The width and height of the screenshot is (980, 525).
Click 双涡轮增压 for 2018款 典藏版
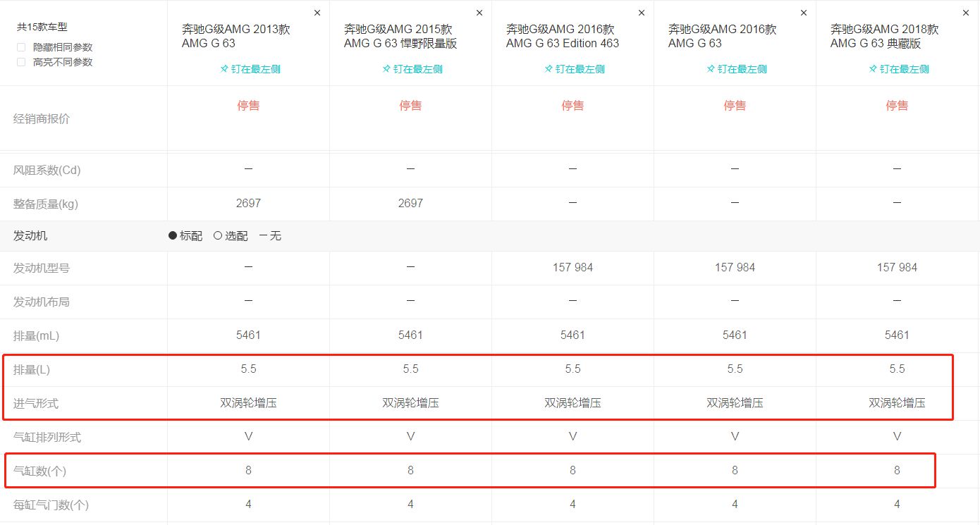(x=897, y=403)
